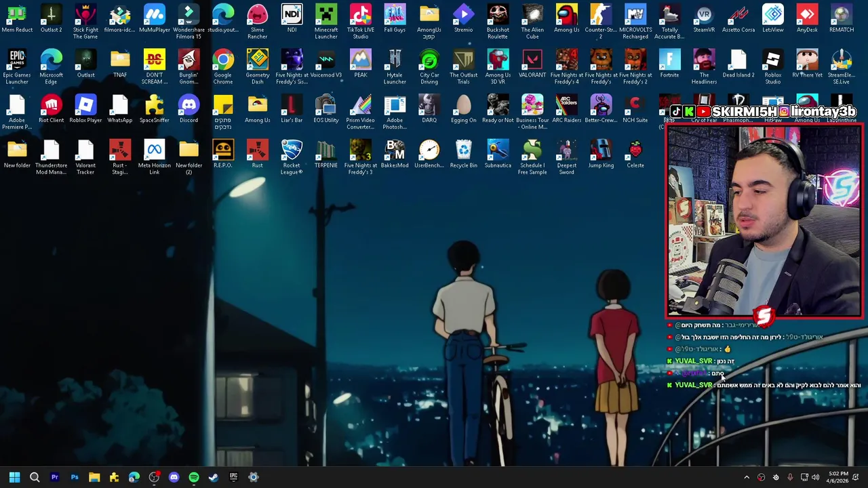Open taskbar Search
868x488 pixels.
point(35,477)
